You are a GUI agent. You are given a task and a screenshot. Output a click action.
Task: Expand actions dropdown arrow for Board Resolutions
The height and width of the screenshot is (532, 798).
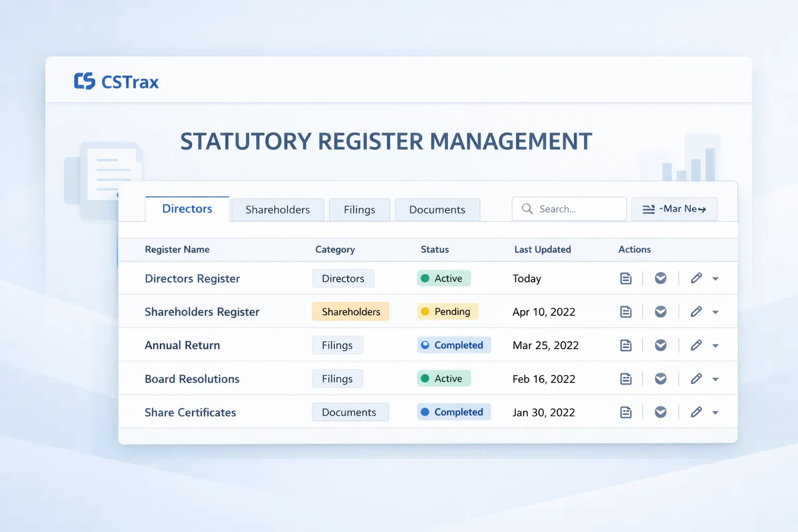click(x=715, y=379)
